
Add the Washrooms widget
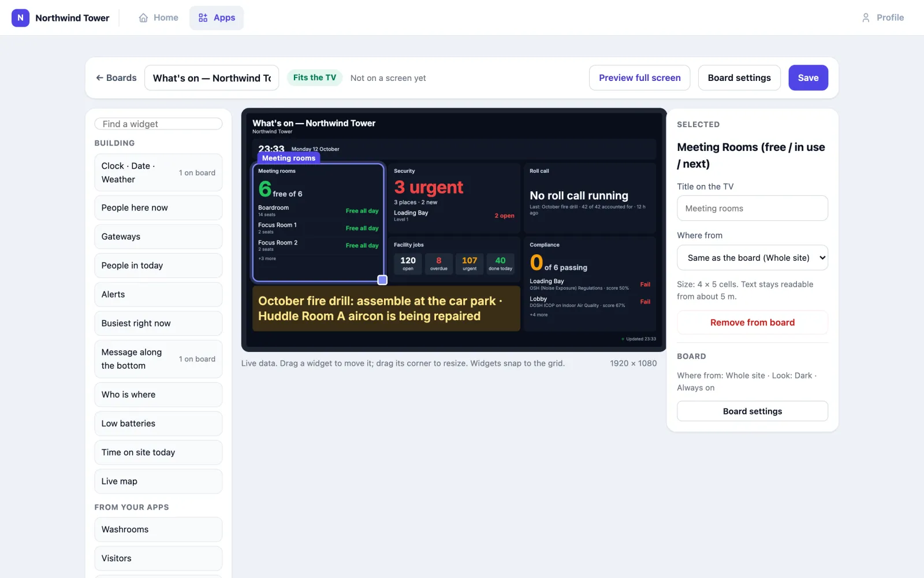pos(158,529)
